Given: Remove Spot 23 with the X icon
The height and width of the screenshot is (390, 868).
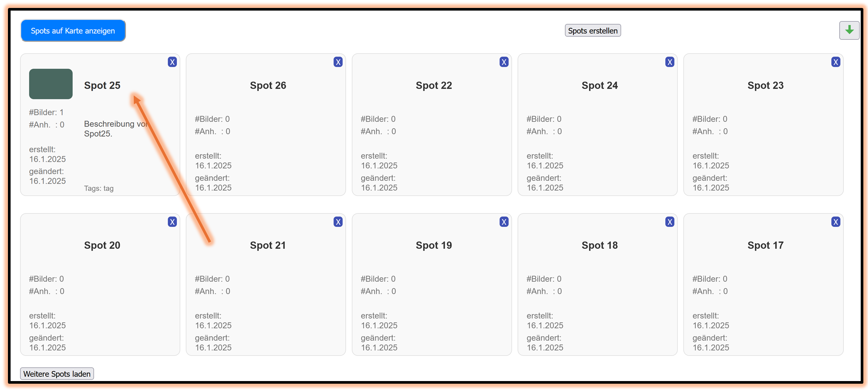Looking at the screenshot, I should (835, 62).
